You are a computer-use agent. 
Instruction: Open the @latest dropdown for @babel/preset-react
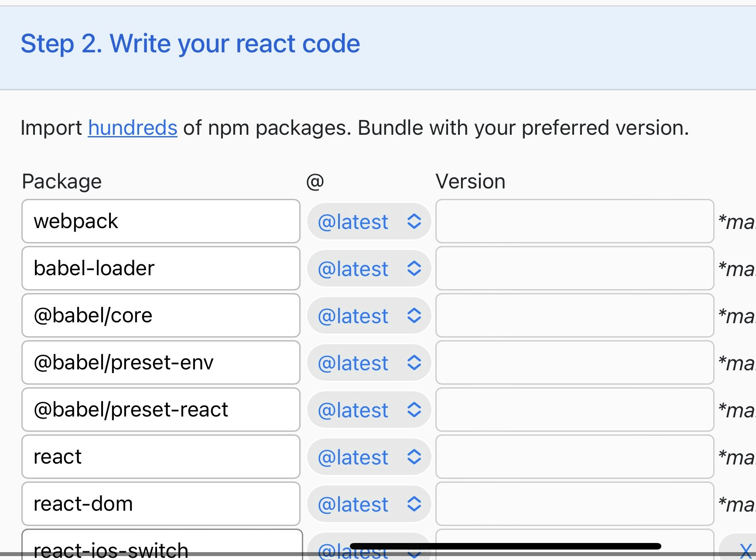(369, 410)
